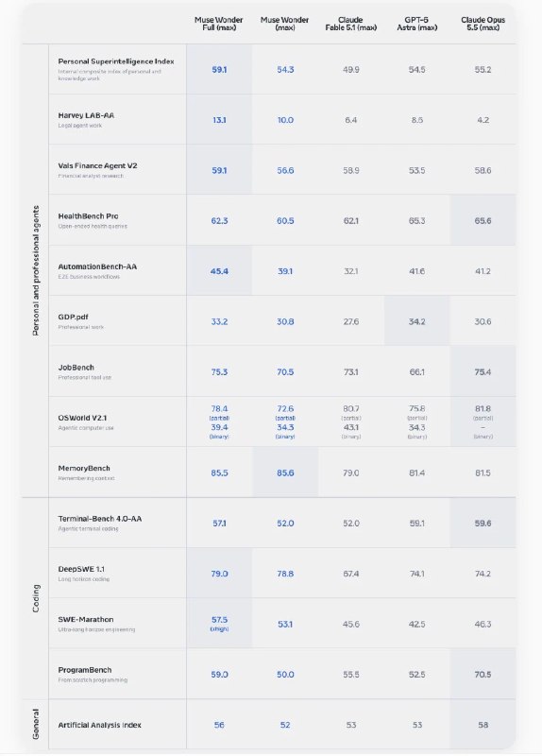This screenshot has width=542, height=756.
Task: Click the Muse Wonder Full (max) column header
Action: [x=218, y=24]
